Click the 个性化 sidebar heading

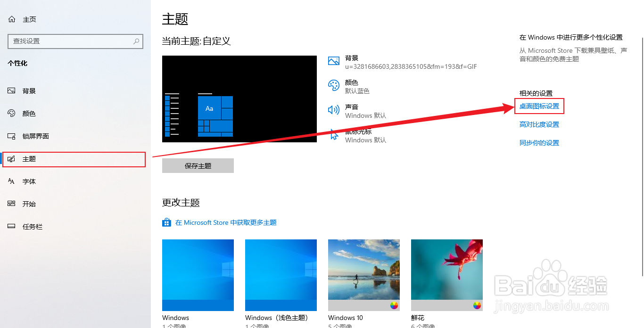[17, 63]
